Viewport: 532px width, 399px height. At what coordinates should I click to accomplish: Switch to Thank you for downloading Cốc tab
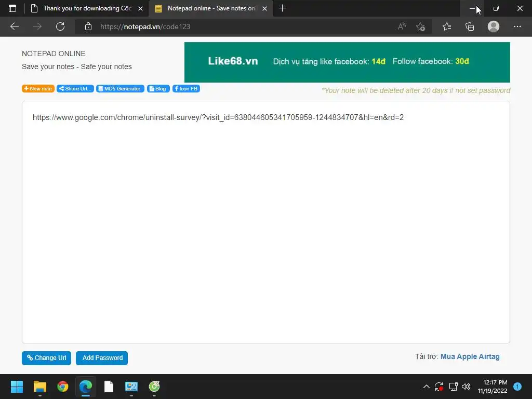click(x=87, y=8)
